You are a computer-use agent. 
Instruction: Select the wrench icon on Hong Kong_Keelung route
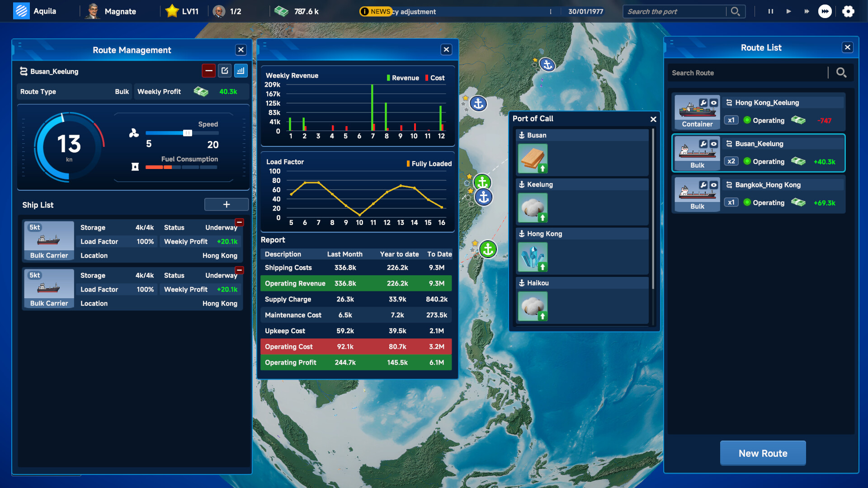(704, 103)
